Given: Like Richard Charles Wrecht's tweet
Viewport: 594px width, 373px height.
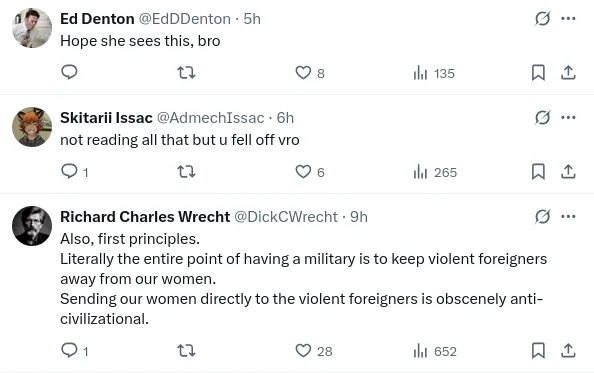Looking at the screenshot, I should [314, 351].
